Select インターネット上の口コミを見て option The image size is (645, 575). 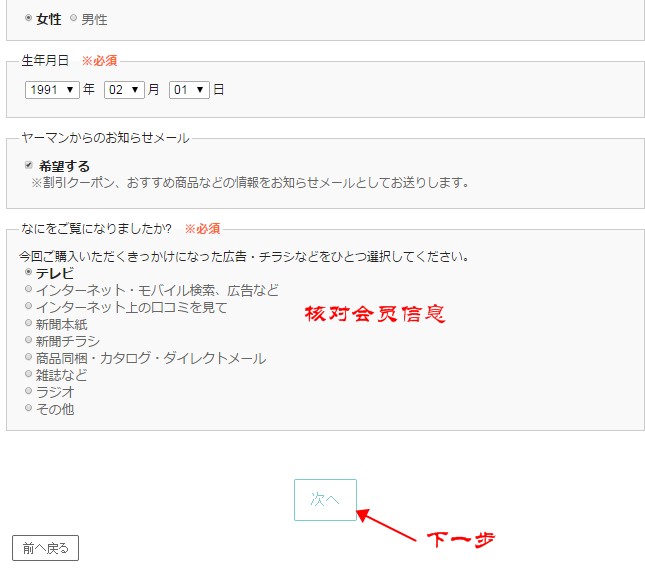click(28, 306)
